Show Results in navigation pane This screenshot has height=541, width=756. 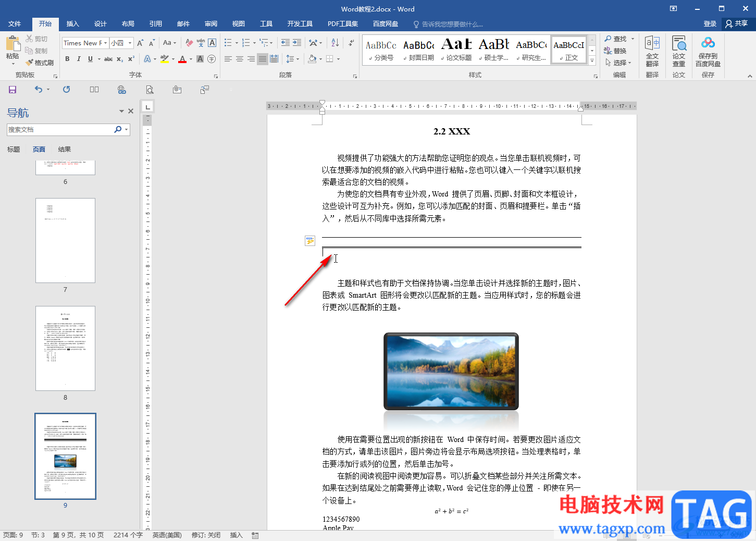[x=65, y=149]
